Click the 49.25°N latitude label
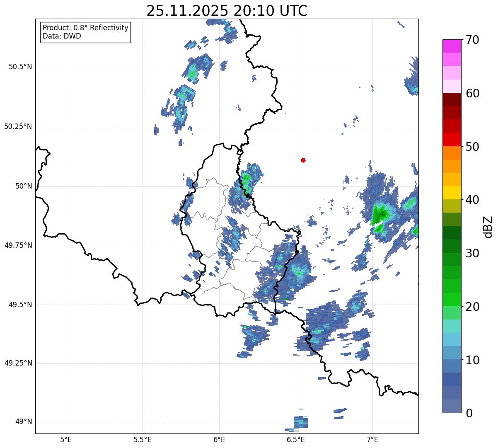 click(18, 363)
